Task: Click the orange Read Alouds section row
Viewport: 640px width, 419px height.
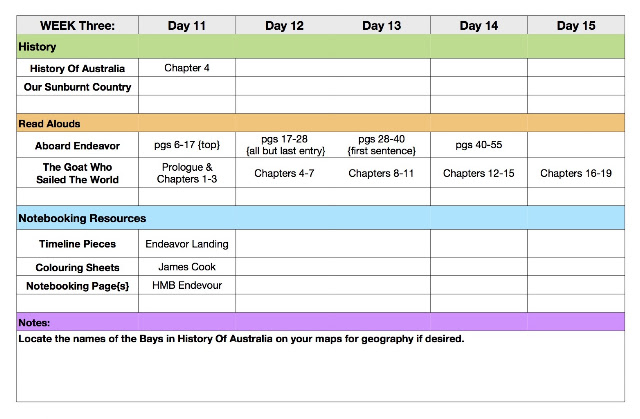Action: (x=320, y=123)
